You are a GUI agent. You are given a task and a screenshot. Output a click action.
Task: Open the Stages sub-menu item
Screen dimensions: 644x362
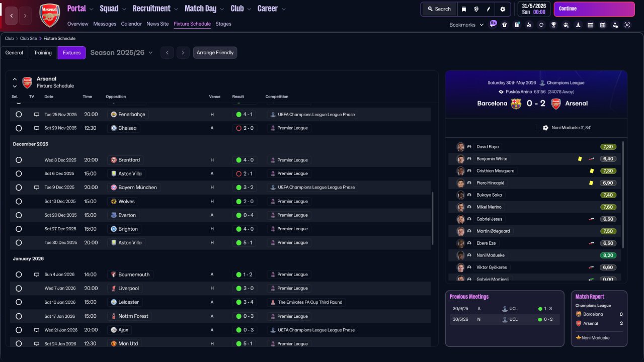pos(223,24)
